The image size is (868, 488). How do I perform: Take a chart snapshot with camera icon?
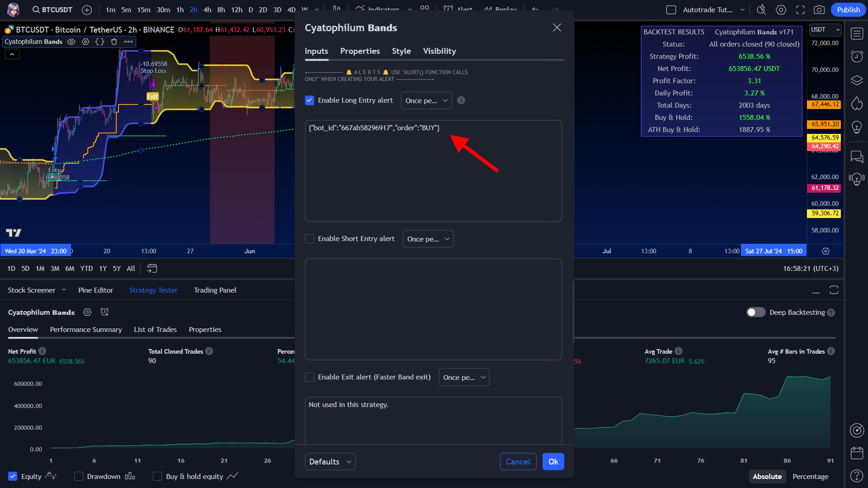(819, 9)
